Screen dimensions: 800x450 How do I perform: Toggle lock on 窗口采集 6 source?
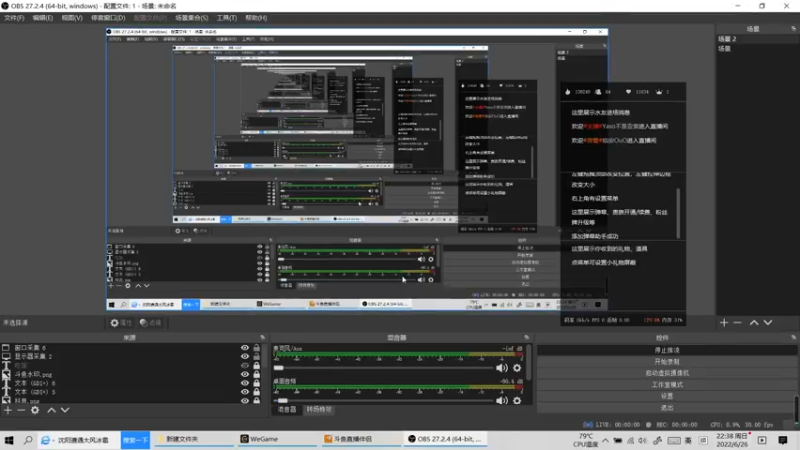coord(257,347)
